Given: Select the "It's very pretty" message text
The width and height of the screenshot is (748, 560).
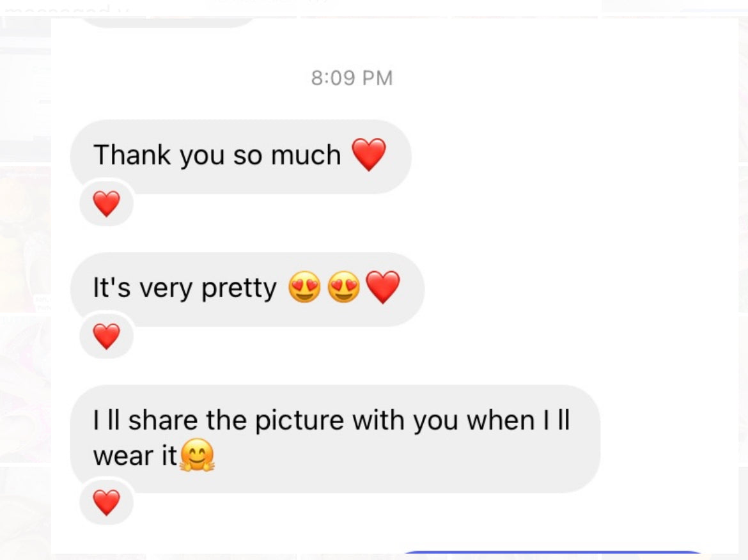Looking at the screenshot, I should (x=185, y=288).
